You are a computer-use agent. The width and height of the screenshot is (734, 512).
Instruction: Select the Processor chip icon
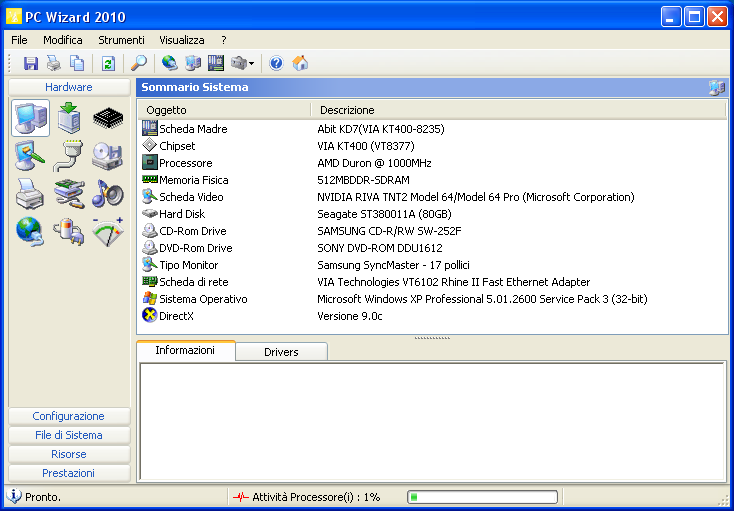tap(108, 118)
